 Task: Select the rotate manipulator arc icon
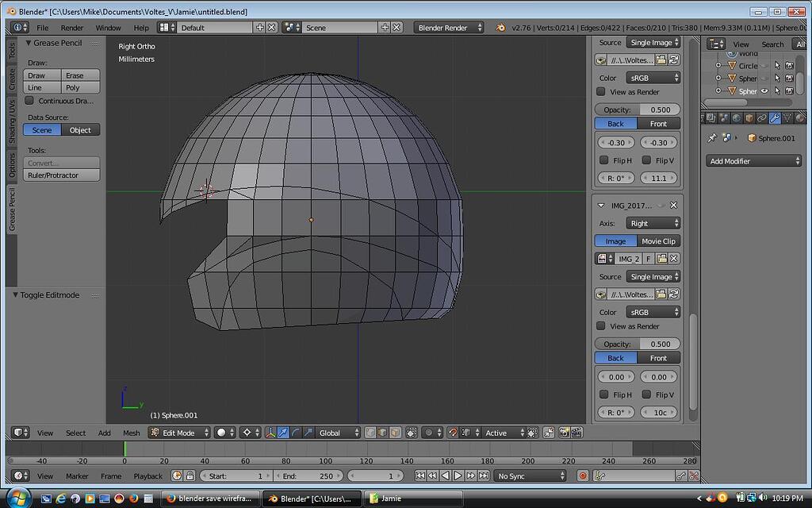(x=296, y=433)
